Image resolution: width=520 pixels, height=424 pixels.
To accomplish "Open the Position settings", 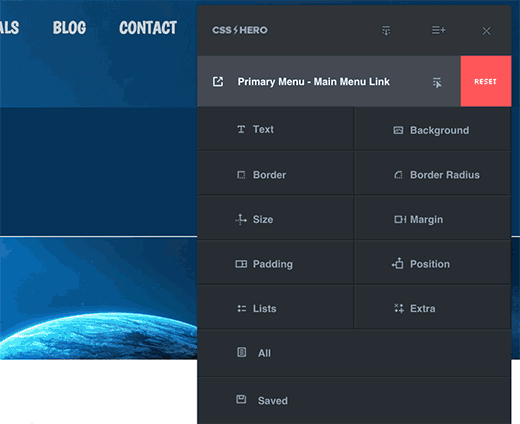I will (x=432, y=264).
